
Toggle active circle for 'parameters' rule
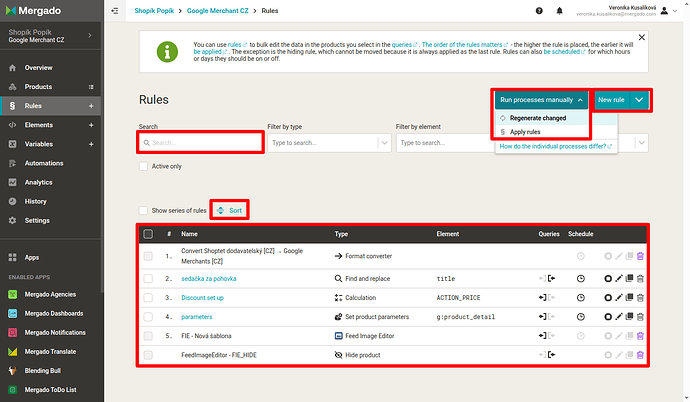point(608,317)
